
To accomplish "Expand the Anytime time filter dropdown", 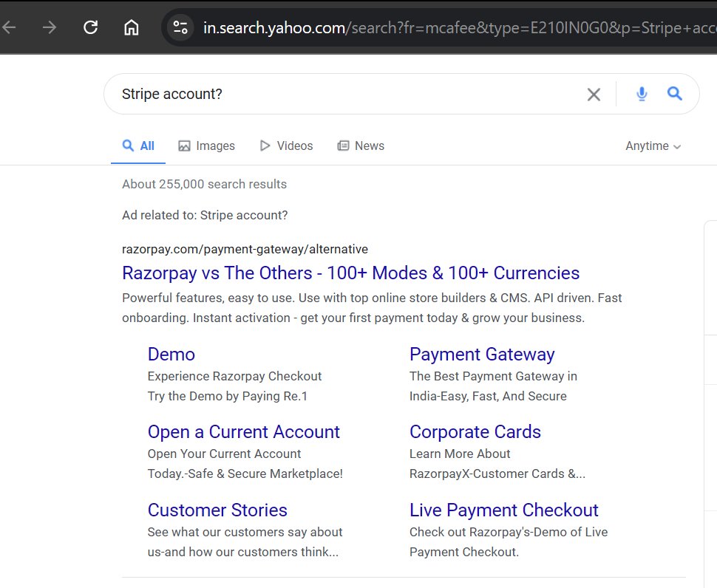I will [653, 146].
